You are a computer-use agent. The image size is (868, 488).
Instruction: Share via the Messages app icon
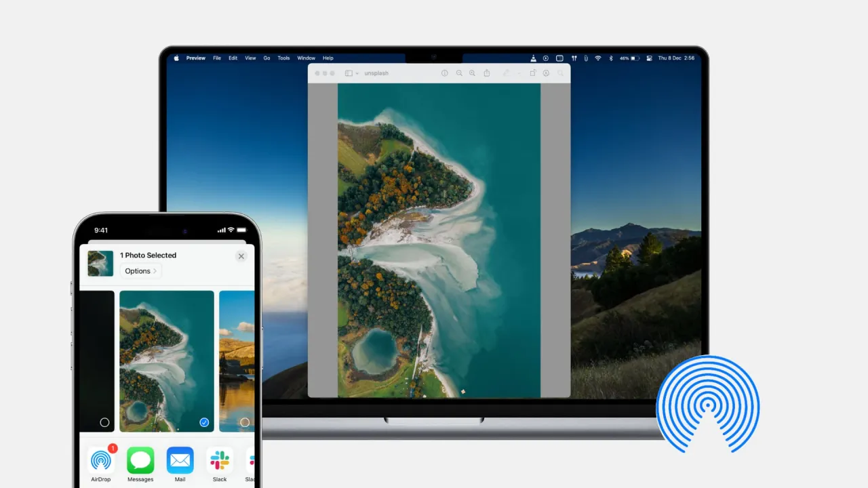tap(140, 461)
